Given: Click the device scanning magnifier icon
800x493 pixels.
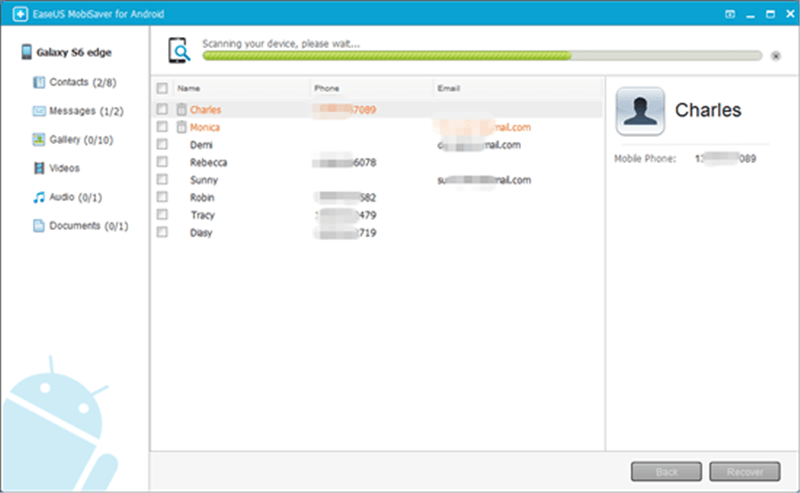Looking at the screenshot, I should point(179,50).
